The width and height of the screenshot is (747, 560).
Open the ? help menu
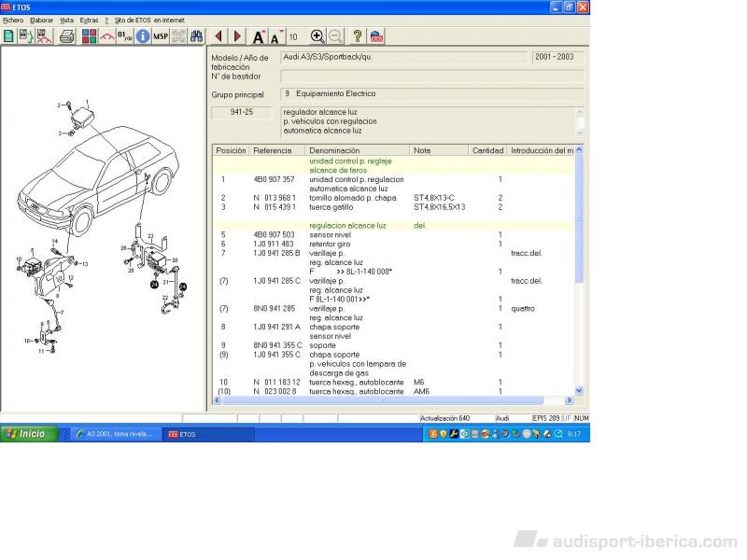(106, 20)
